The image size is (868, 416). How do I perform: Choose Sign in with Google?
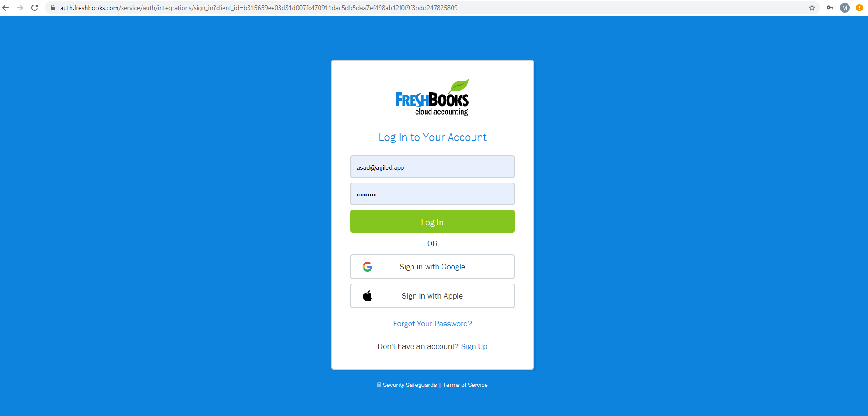432,267
